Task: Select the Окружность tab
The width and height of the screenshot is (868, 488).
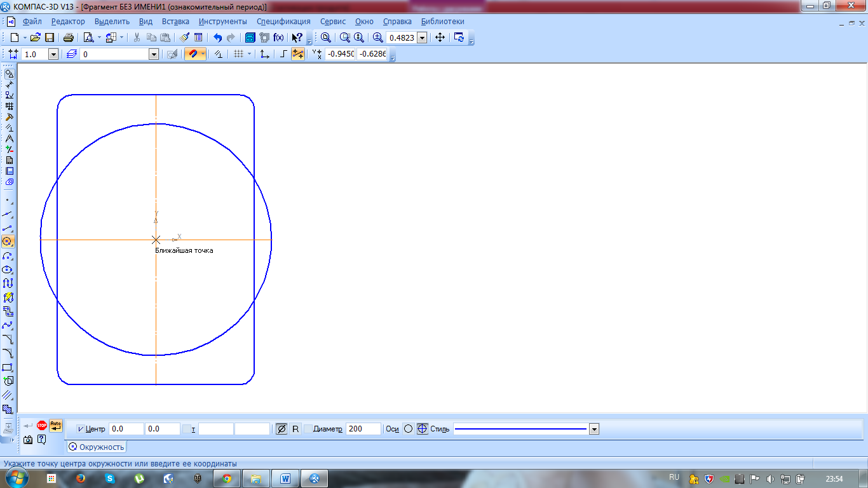Action: 97,447
